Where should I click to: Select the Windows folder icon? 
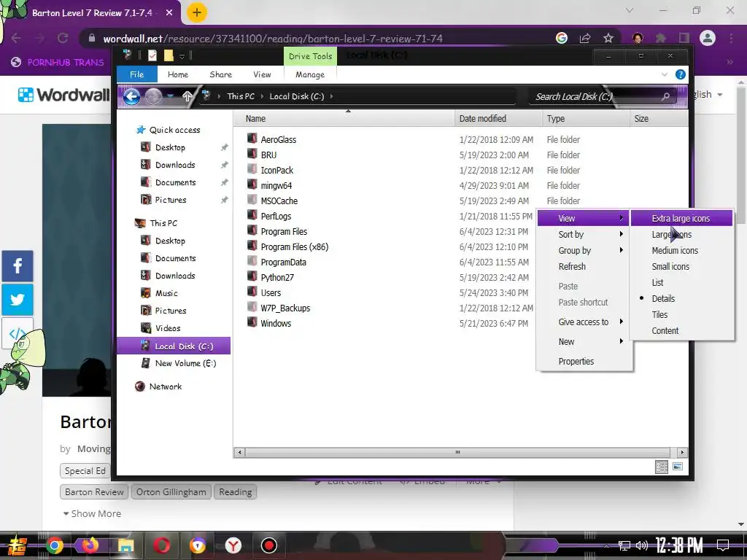click(252, 323)
